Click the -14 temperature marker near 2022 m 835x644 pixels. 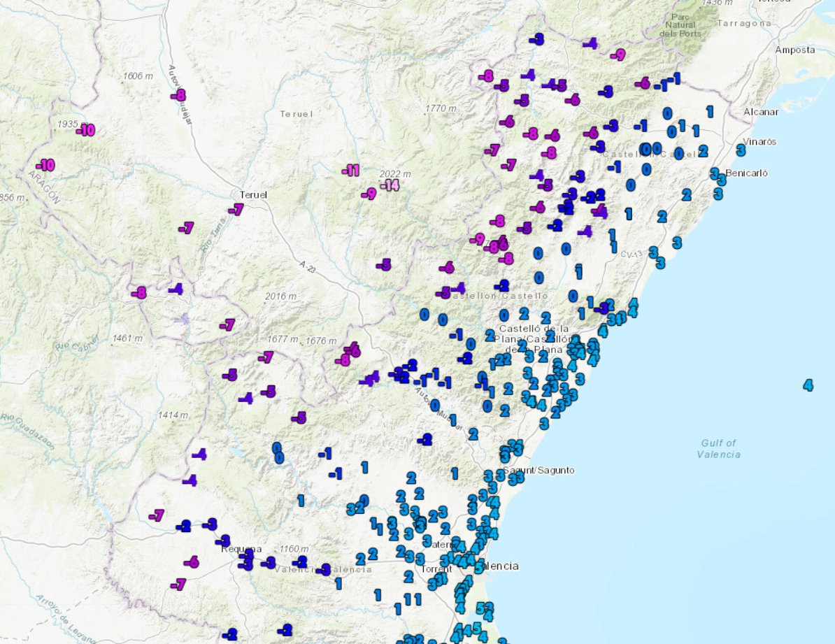390,185
